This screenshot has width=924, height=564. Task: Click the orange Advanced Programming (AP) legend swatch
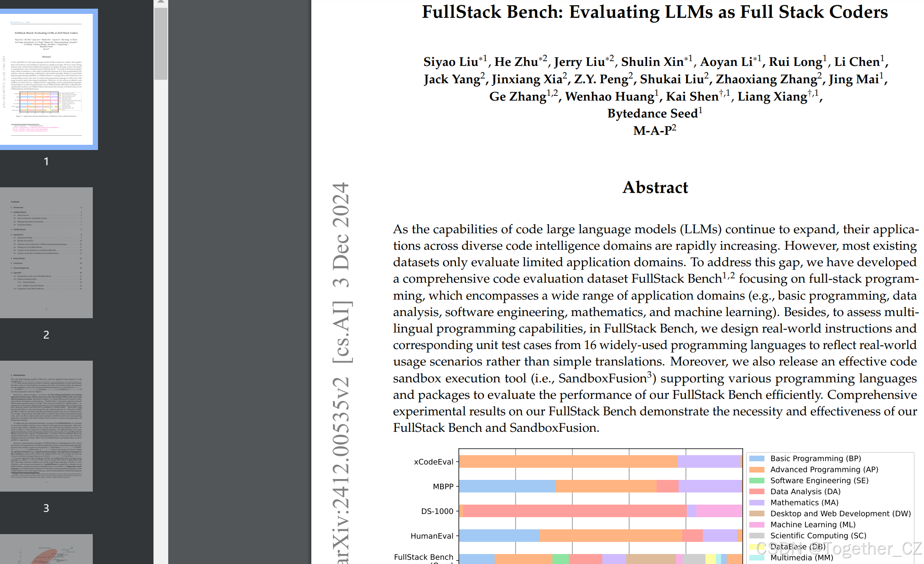click(x=757, y=469)
